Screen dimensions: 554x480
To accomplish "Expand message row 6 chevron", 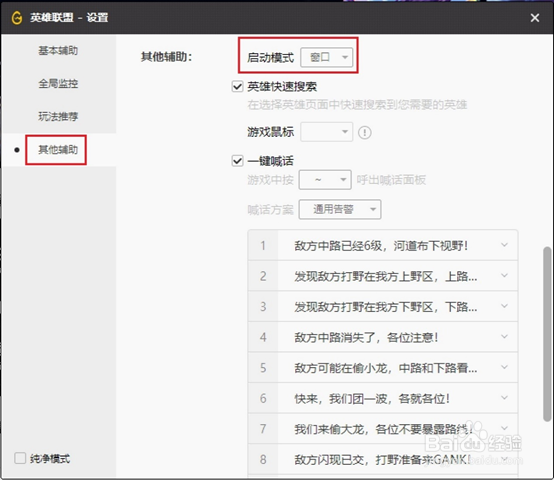I will coord(505,398).
